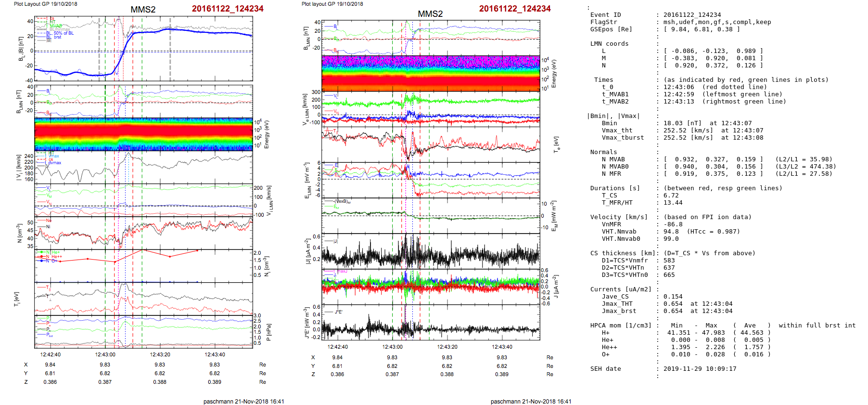868x405 pixels.
Task: Select the "N MVAB" normals row label
Action: [x=613, y=159]
